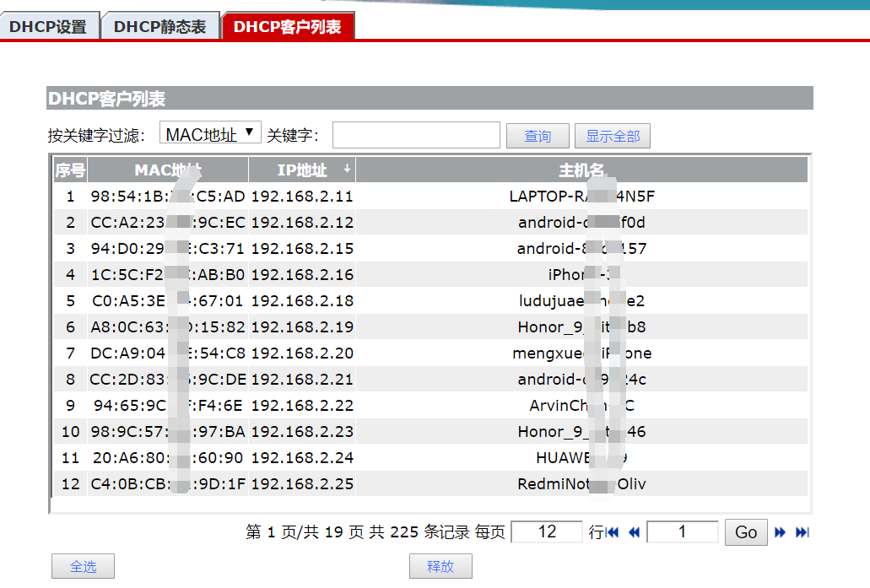Click MAC address starting C0:A5:3E
The image size is (870, 588).
coord(168,300)
